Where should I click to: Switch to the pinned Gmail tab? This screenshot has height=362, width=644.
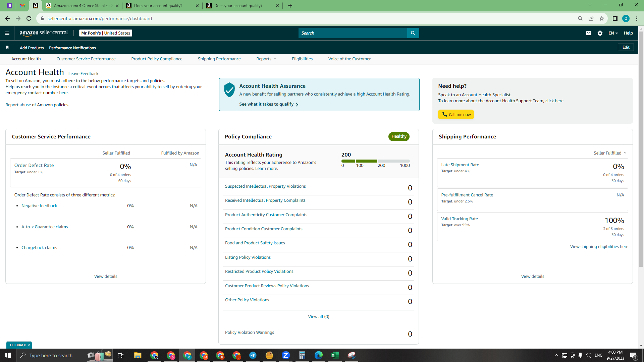click(22, 6)
